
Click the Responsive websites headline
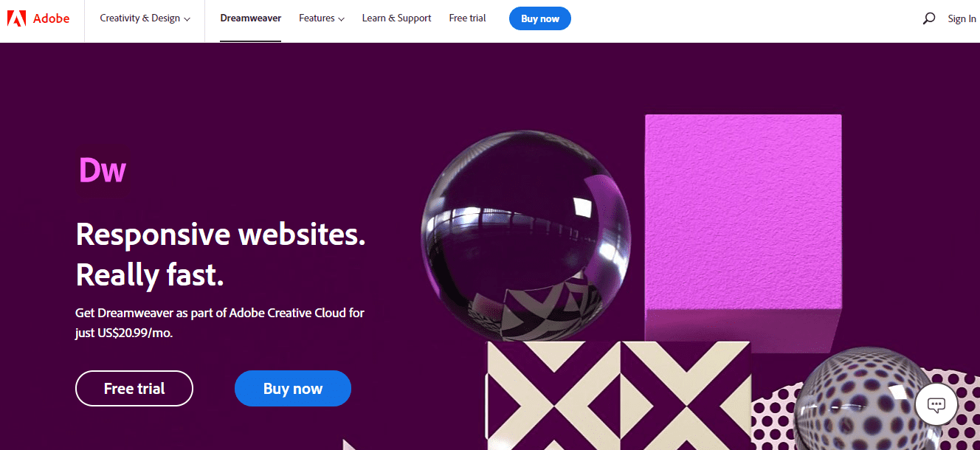[221, 234]
